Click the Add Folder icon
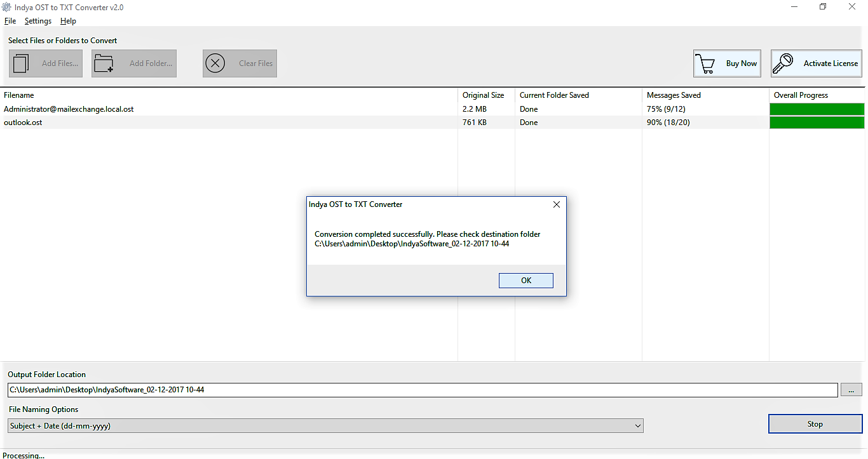The image size is (868, 459). point(104,63)
